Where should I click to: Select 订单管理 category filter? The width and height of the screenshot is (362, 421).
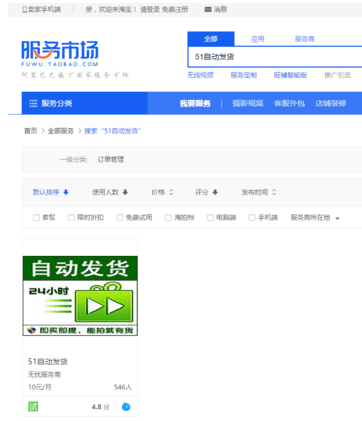111,160
